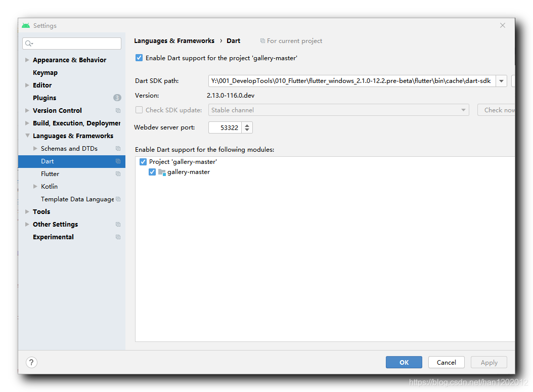
Task: Click the settings search field
Action: tap(72, 43)
